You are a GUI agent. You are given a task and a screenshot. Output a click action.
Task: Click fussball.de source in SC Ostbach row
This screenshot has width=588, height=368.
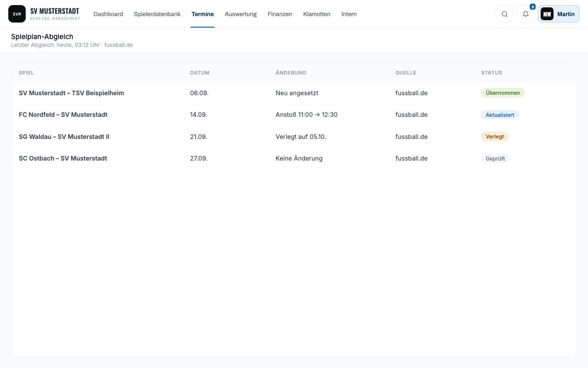(x=412, y=158)
